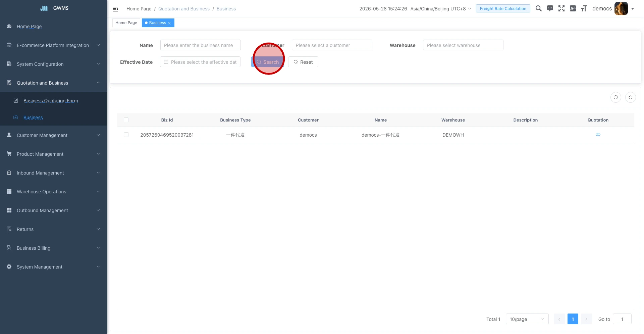Toggle the sidebar collapse hamburger icon

pyautogui.click(x=115, y=9)
